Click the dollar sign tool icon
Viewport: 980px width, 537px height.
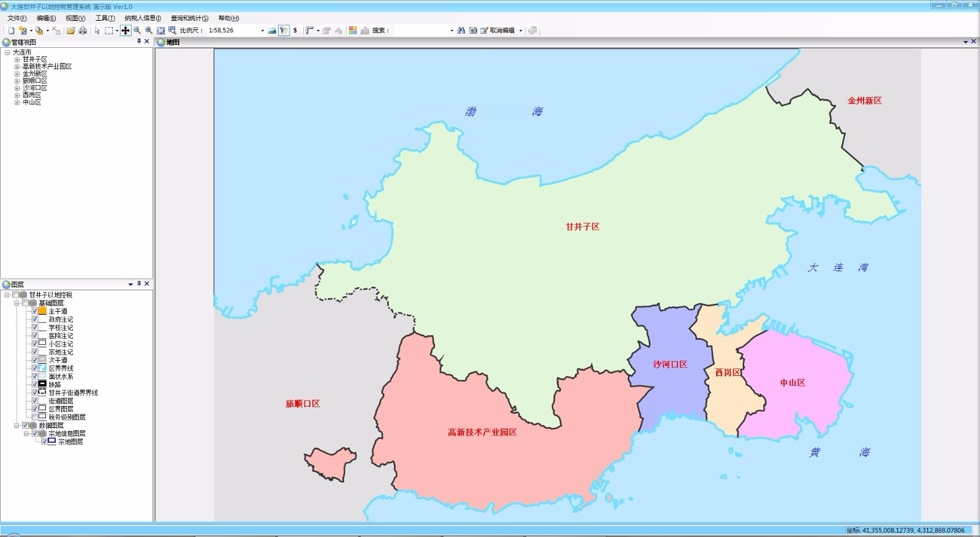[x=295, y=30]
